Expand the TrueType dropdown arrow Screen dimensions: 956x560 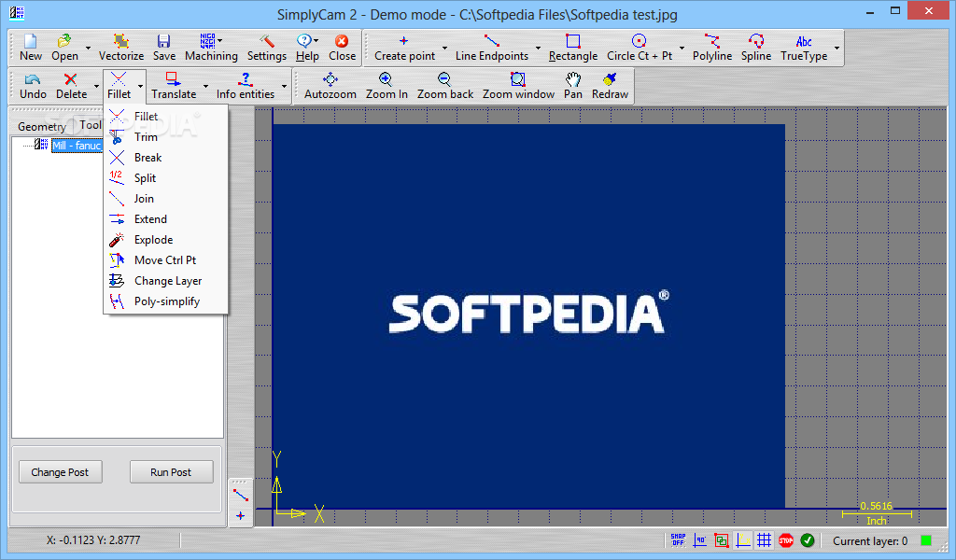point(836,48)
